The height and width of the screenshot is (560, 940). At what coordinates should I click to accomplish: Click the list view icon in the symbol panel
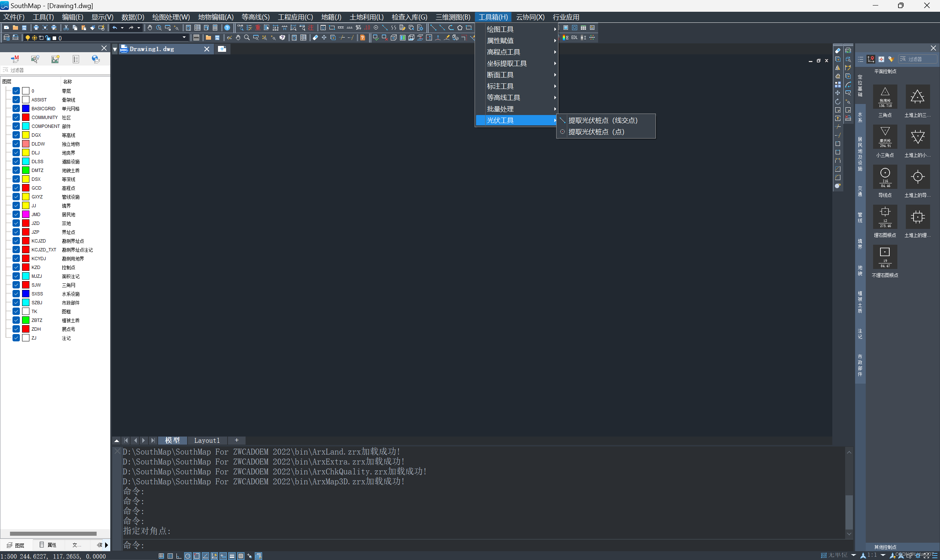861,59
